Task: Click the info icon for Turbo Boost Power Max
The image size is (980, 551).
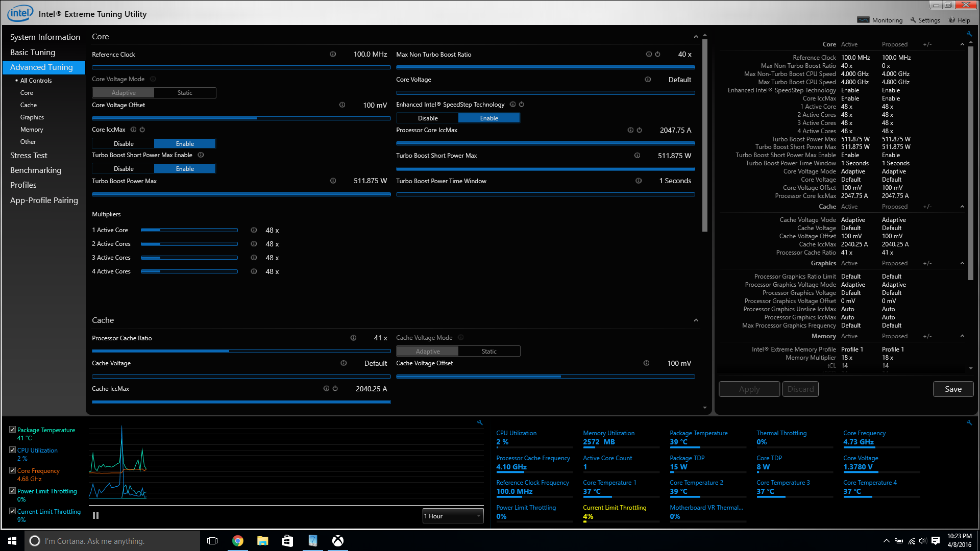Action: [333, 181]
